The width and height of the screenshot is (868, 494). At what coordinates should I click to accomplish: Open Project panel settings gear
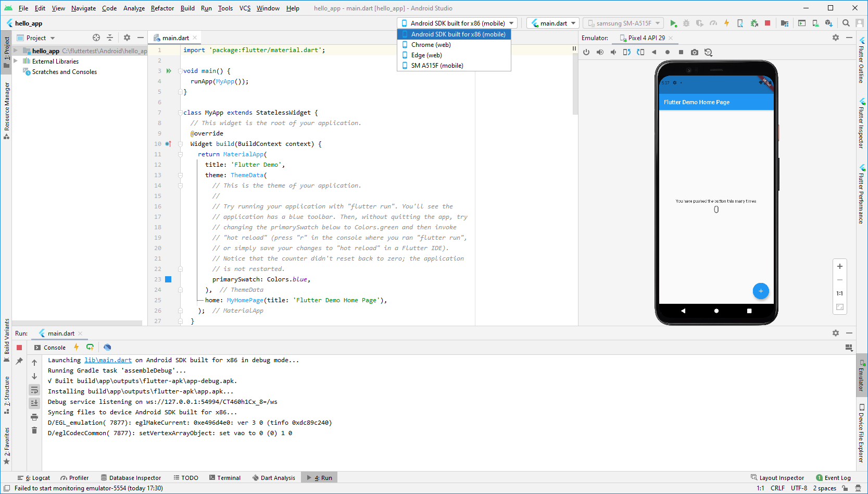coord(127,38)
